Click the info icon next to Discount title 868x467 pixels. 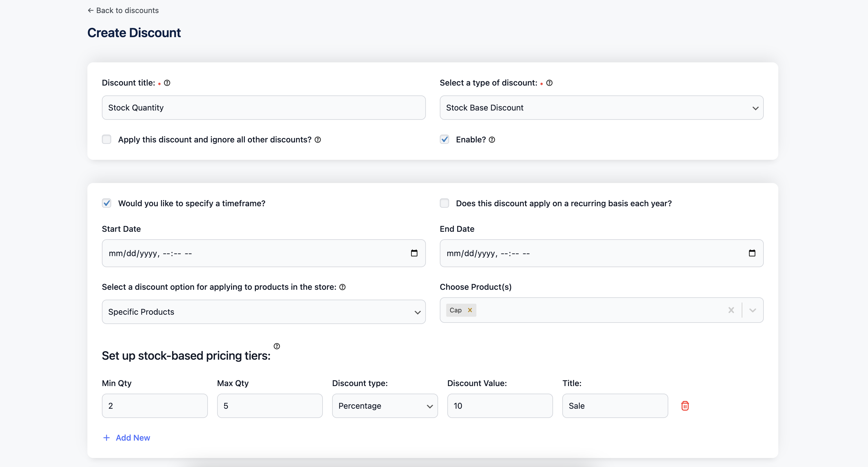(x=168, y=83)
